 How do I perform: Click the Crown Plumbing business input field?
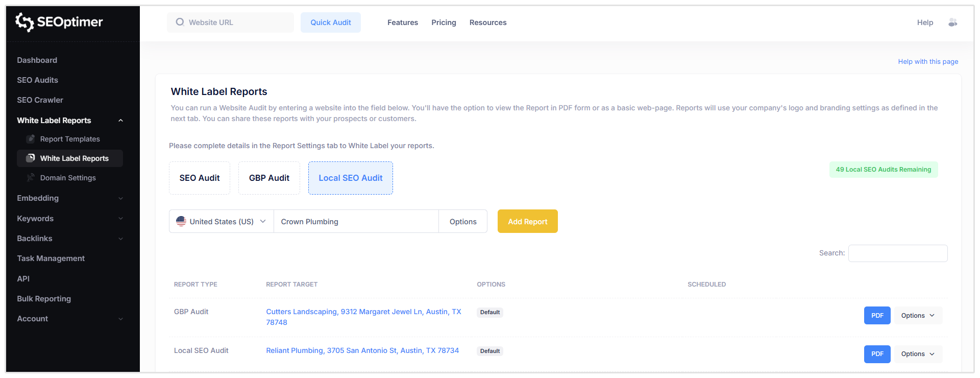(x=356, y=221)
